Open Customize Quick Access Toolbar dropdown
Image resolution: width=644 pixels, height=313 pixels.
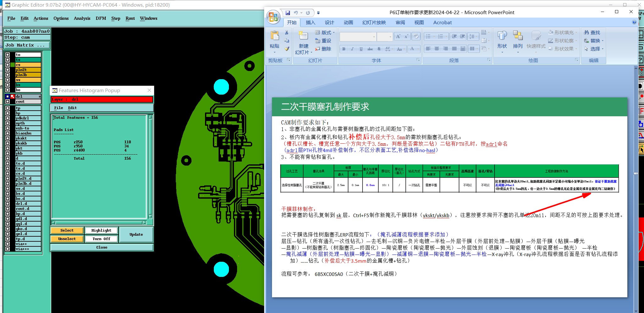point(318,13)
